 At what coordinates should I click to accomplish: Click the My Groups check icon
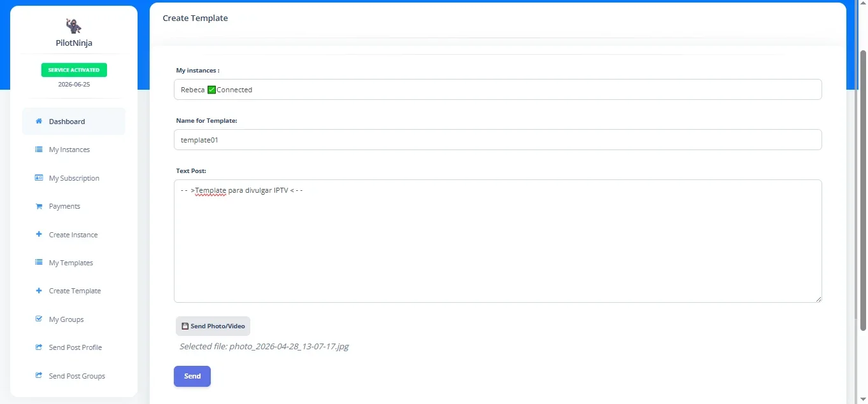(39, 319)
